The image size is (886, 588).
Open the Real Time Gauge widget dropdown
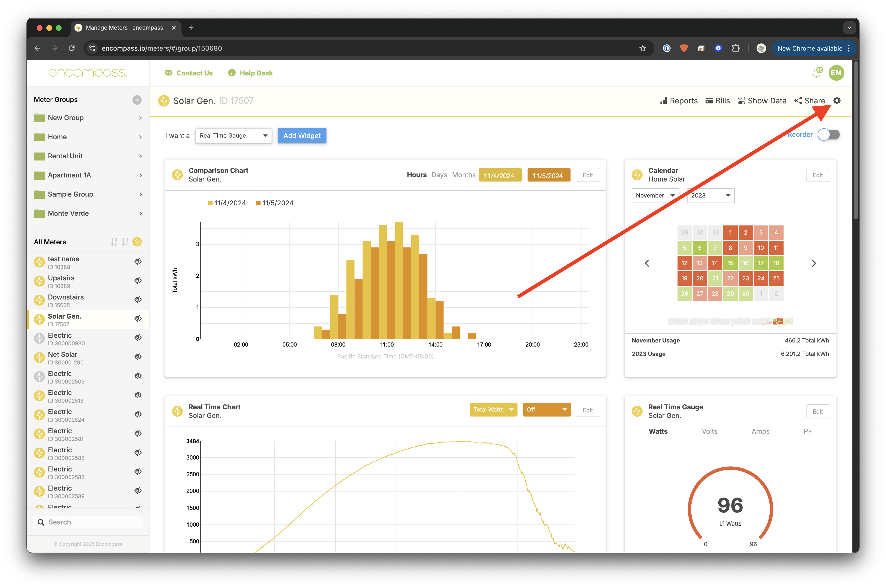click(233, 136)
